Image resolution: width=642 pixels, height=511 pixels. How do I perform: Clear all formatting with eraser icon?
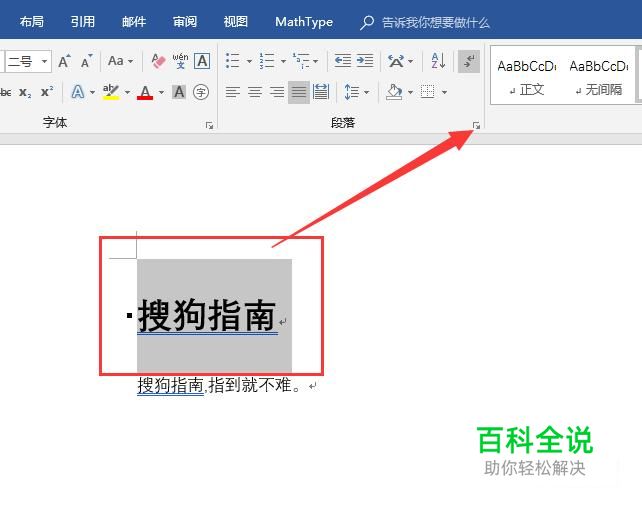(x=158, y=61)
